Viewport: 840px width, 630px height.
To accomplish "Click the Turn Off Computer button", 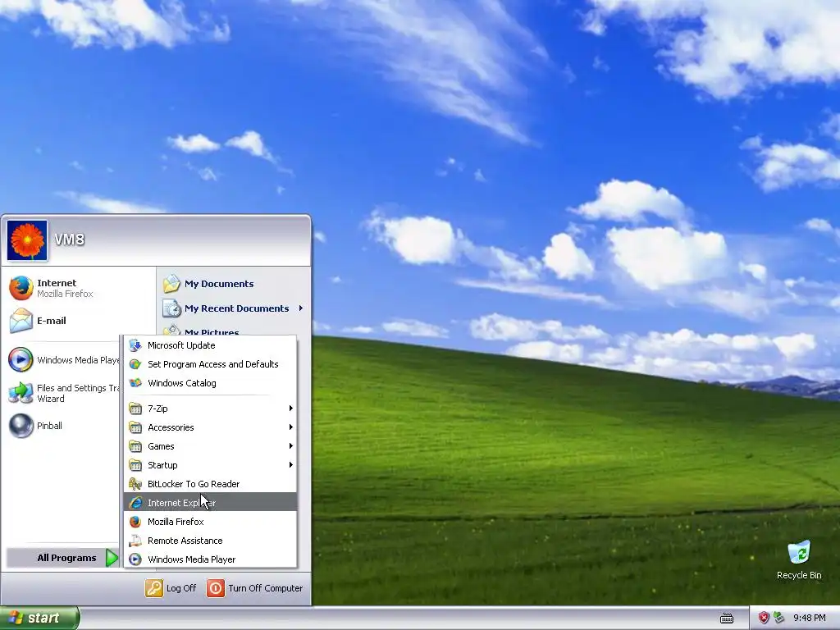I will [x=255, y=588].
